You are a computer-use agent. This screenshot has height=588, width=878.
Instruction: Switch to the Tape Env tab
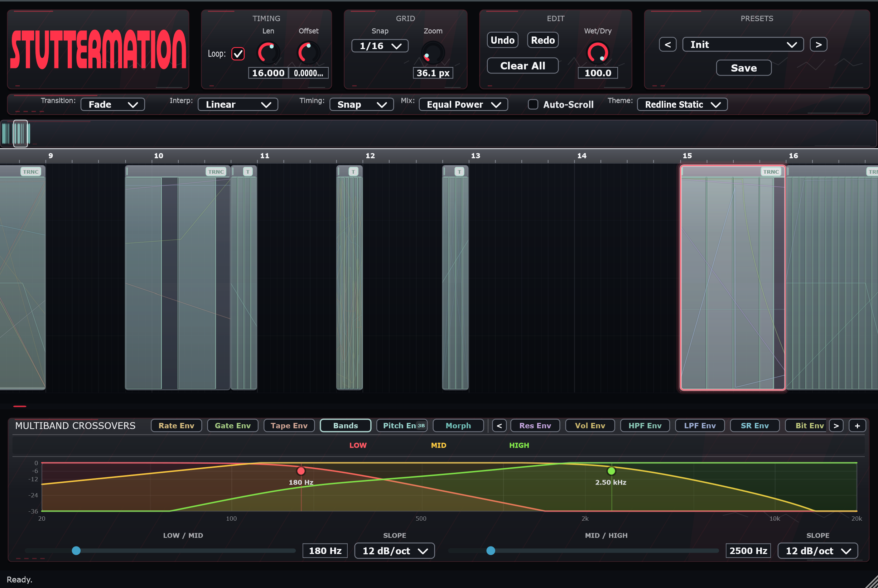point(289,426)
